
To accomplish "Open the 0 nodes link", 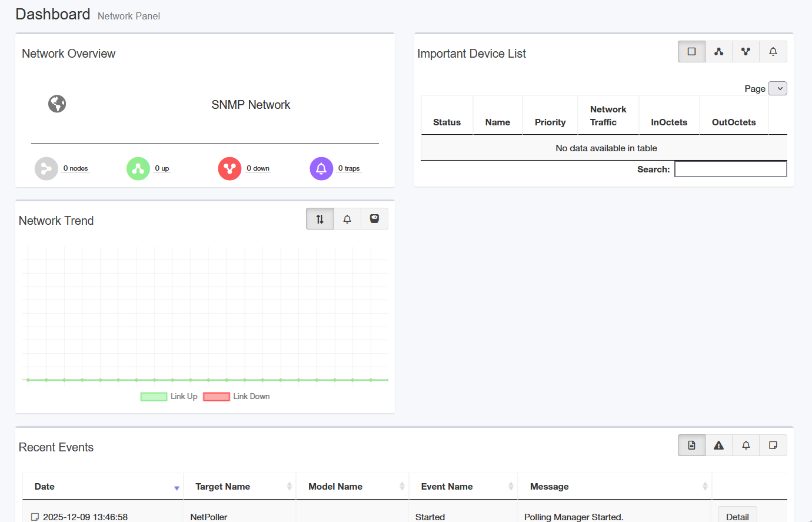I will pos(75,168).
